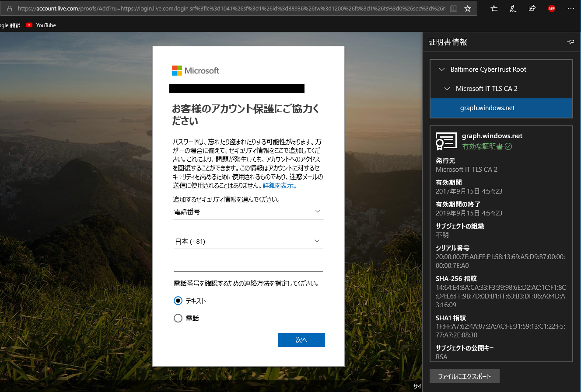Add page to favorites star icon
581x392 pixels.
(468, 8)
